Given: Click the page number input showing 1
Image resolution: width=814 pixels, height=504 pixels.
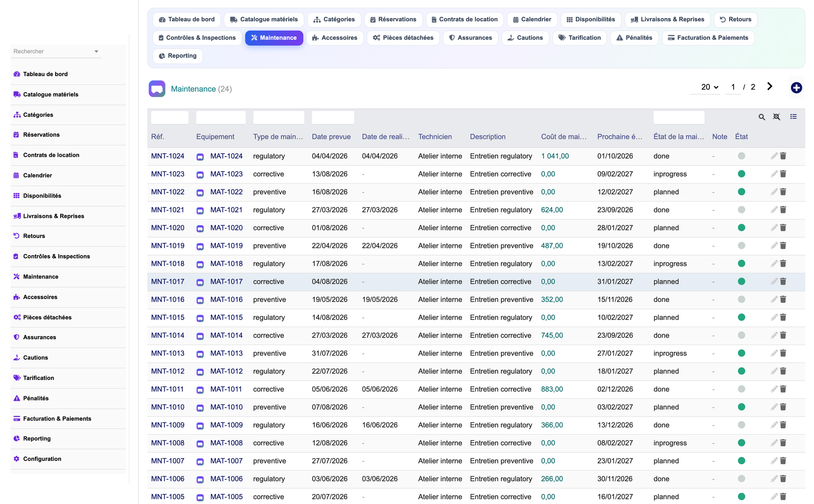Looking at the screenshot, I should pos(733,87).
